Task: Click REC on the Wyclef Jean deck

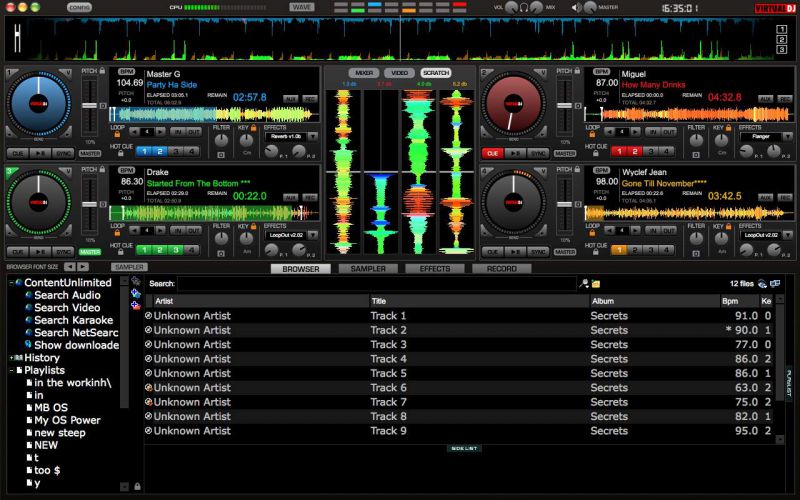Action: 785,197
